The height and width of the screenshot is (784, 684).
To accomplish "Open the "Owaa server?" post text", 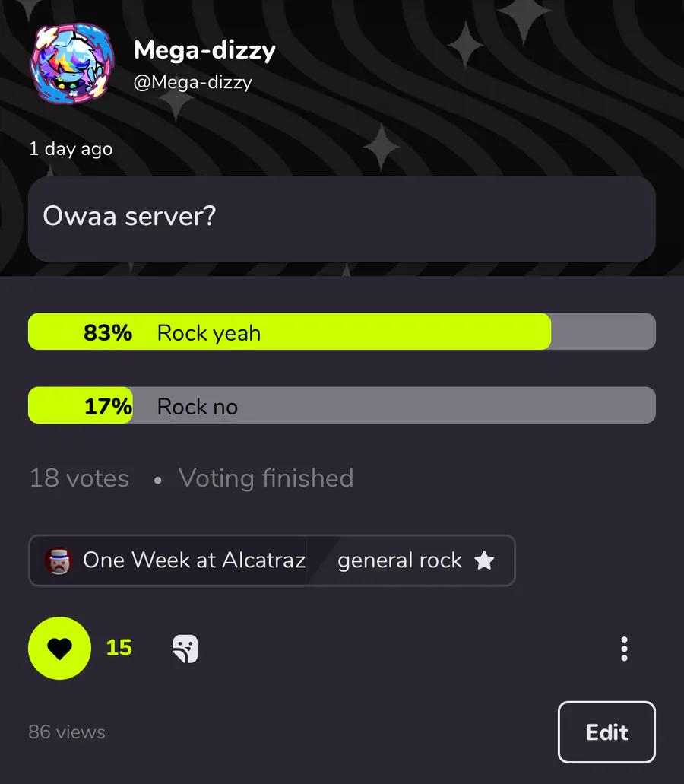I will click(x=129, y=217).
